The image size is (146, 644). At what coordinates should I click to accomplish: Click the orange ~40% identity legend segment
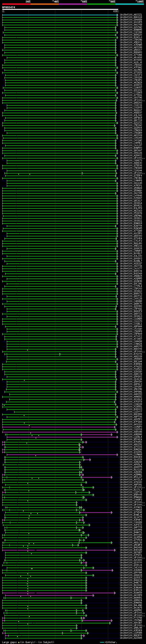coord(45,4)
